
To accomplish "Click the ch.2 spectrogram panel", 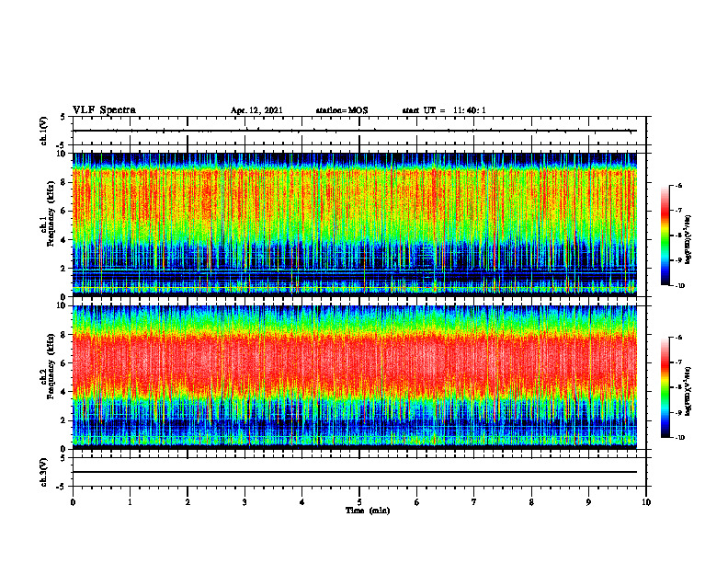I will pos(355,377).
